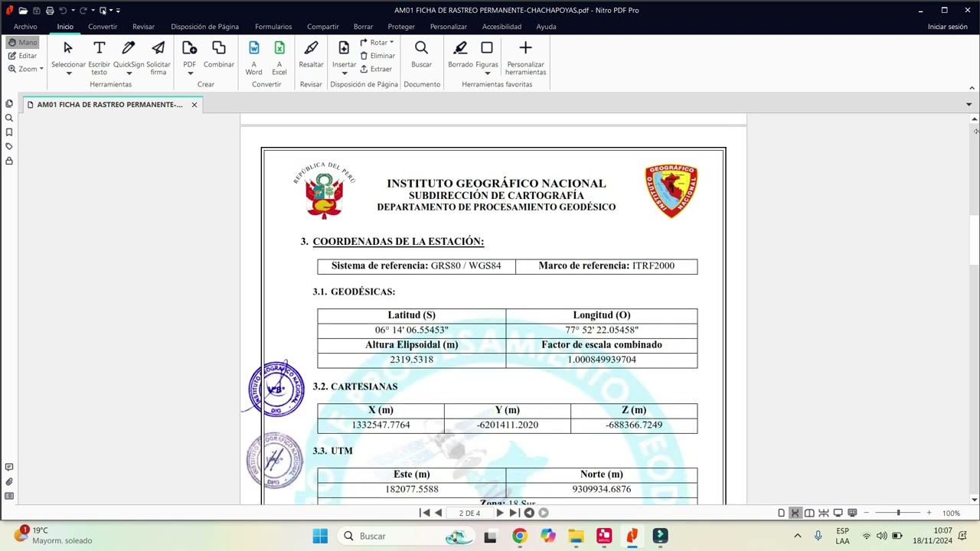Open the Disposición de Página tab
980x551 pixels.
205,27
